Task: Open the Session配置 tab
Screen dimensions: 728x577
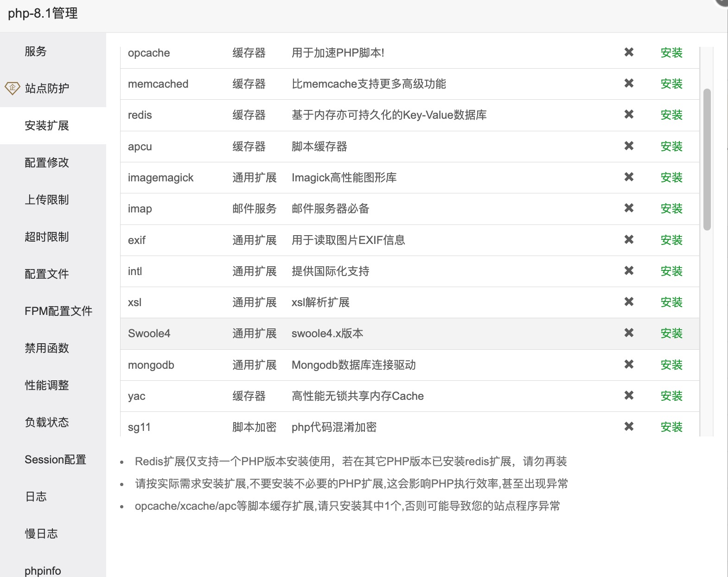Action: [x=53, y=460]
